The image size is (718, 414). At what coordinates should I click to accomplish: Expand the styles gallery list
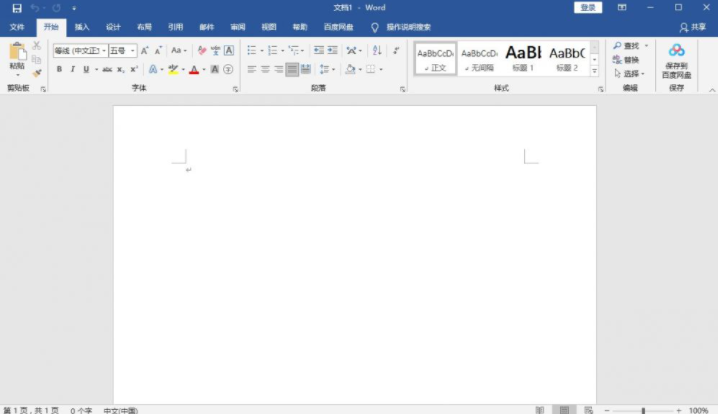(x=594, y=72)
